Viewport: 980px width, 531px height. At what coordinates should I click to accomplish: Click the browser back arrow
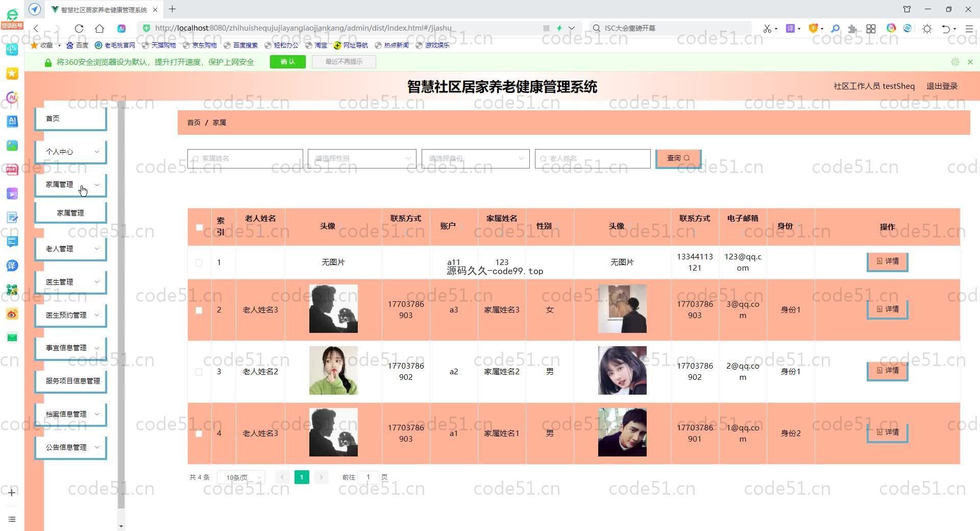(x=36, y=29)
